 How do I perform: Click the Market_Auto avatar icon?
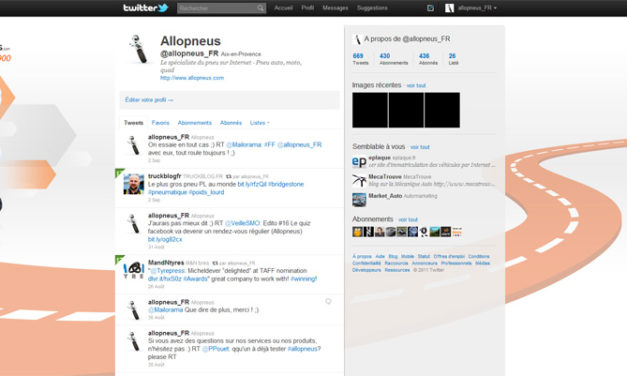coord(359,200)
